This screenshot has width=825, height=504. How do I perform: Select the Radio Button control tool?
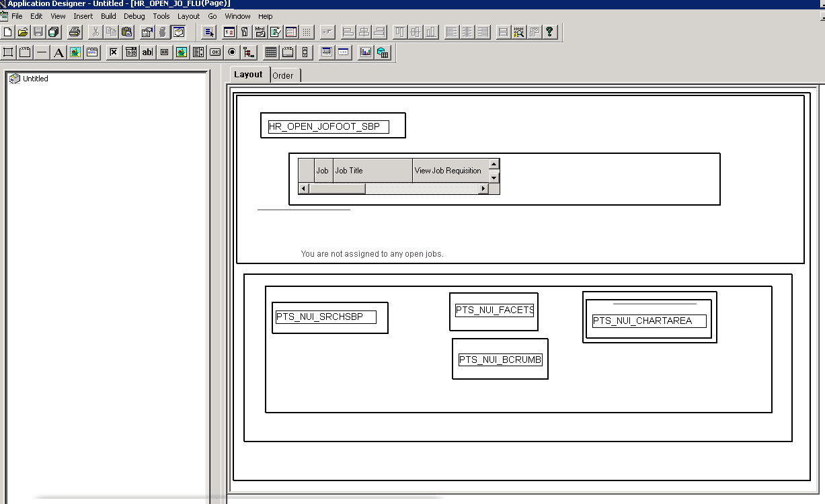pyautogui.click(x=232, y=52)
